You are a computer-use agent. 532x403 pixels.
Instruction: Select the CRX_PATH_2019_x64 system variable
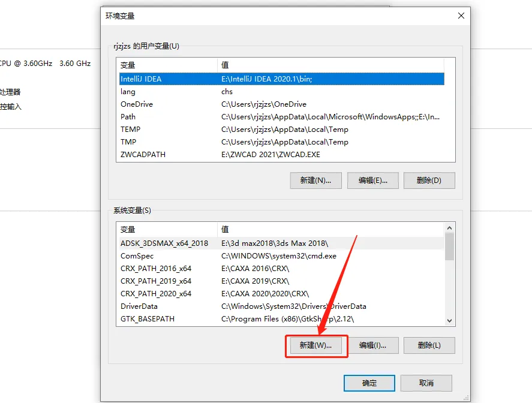(x=282, y=281)
